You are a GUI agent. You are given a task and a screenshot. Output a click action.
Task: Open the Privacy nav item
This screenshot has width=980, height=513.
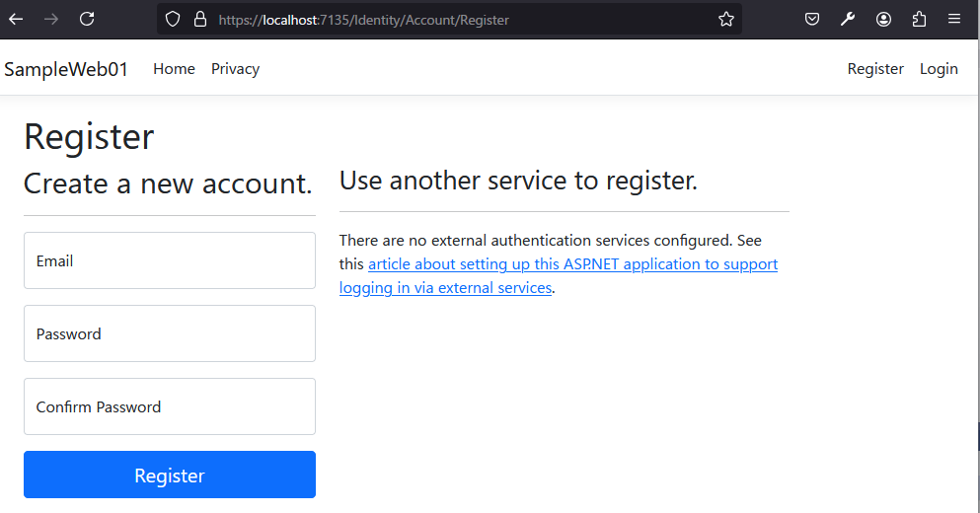pyautogui.click(x=235, y=69)
